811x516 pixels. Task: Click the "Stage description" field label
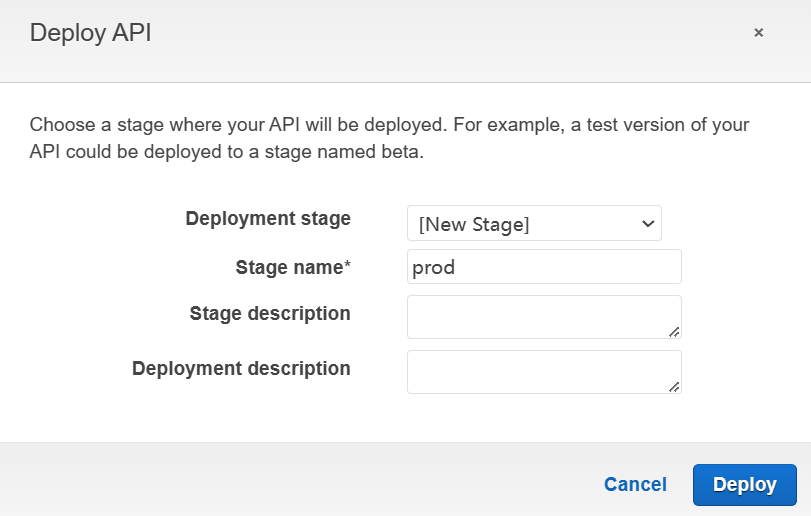(270, 314)
